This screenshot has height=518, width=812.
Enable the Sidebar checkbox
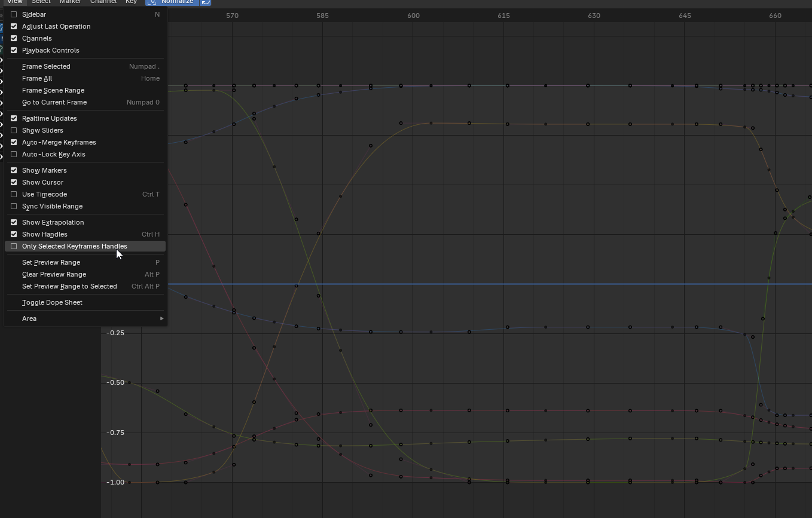click(14, 14)
